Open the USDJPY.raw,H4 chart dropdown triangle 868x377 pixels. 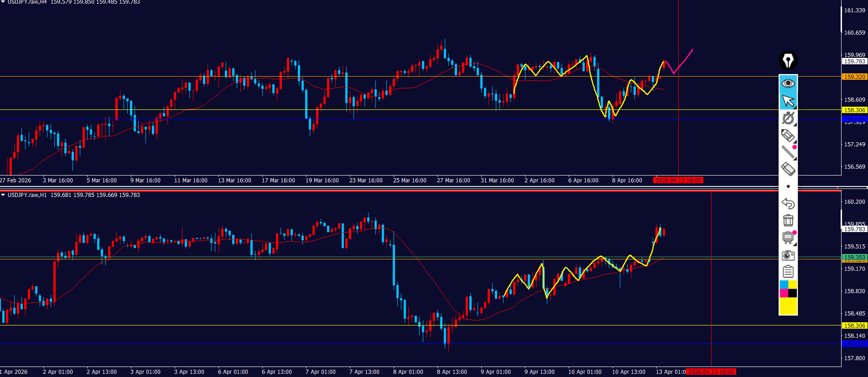click(x=3, y=2)
